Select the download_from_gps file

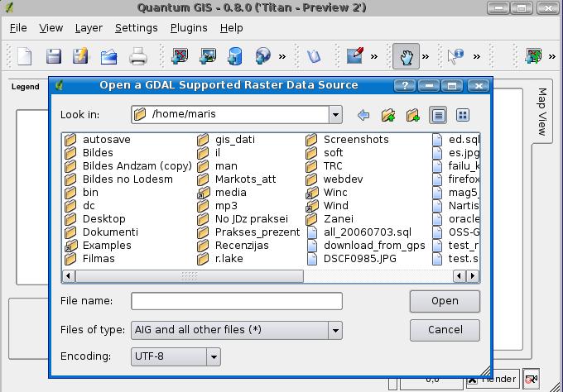click(366, 246)
